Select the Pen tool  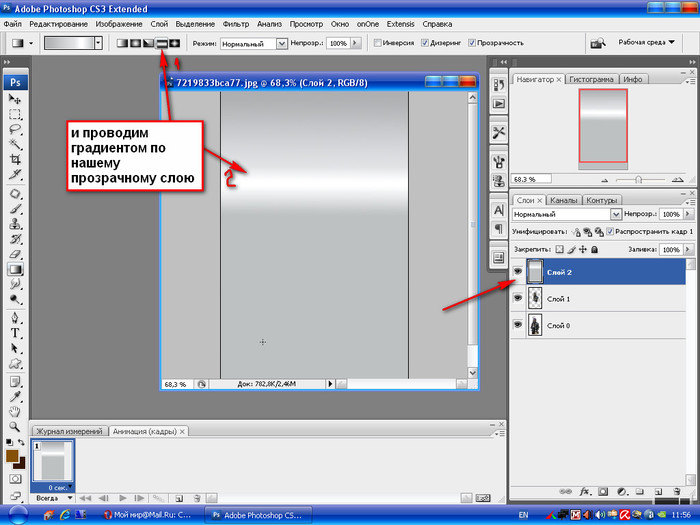[15, 318]
